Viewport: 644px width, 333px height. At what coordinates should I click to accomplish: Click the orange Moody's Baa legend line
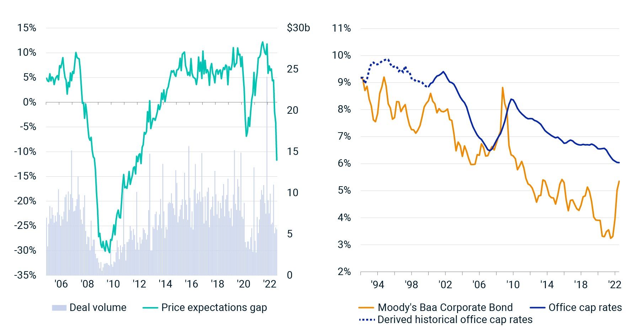(366, 308)
